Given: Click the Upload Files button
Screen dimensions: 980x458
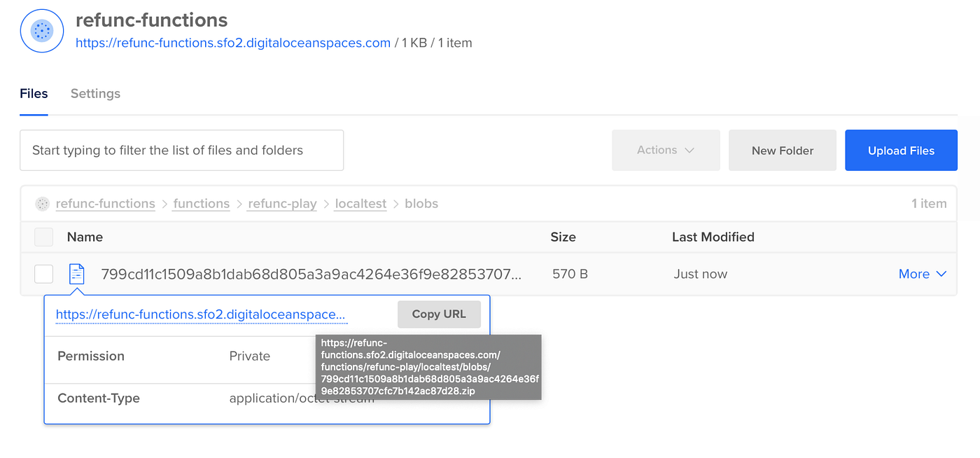Looking at the screenshot, I should tap(901, 150).
